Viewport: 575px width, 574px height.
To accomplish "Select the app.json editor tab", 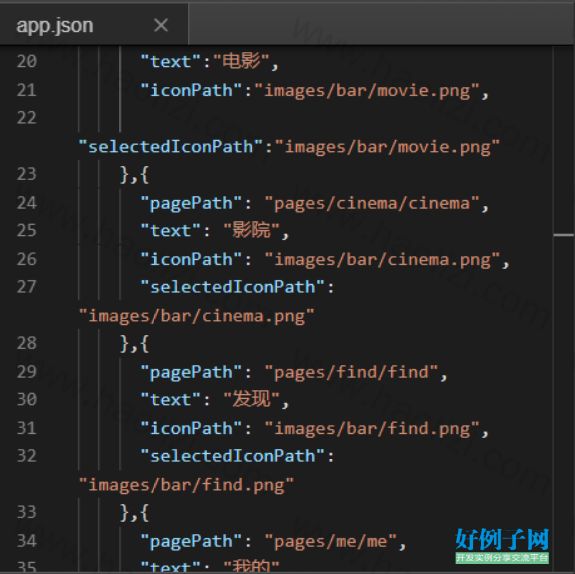I will click(94, 25).
